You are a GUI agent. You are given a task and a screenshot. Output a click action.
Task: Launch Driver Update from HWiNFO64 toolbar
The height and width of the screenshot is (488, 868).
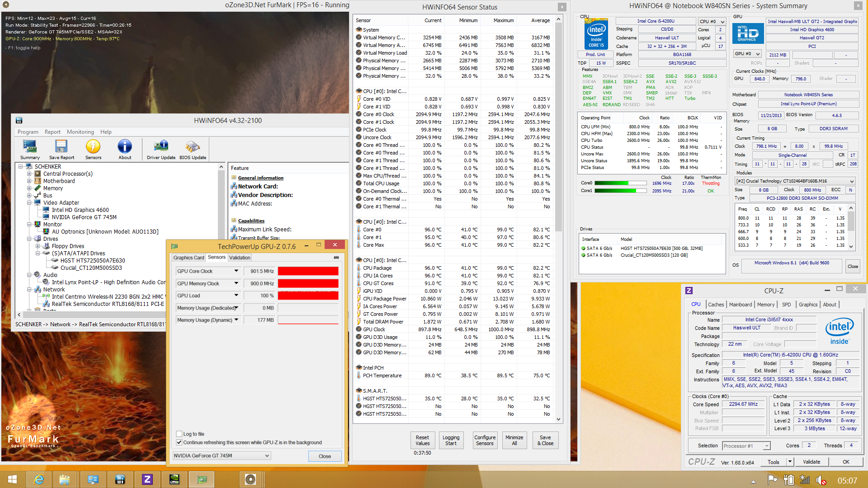(161, 150)
